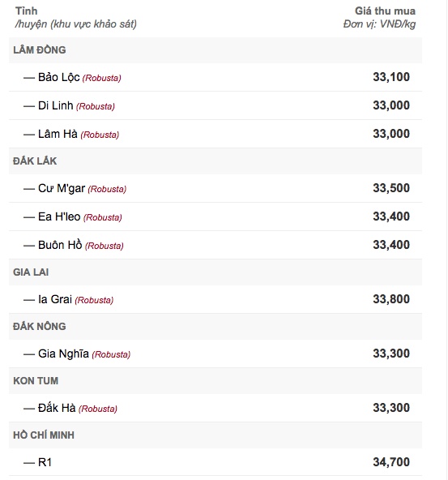The width and height of the screenshot is (448, 480).
Task: Click the Buôn Hồ district name
Action: (60, 245)
